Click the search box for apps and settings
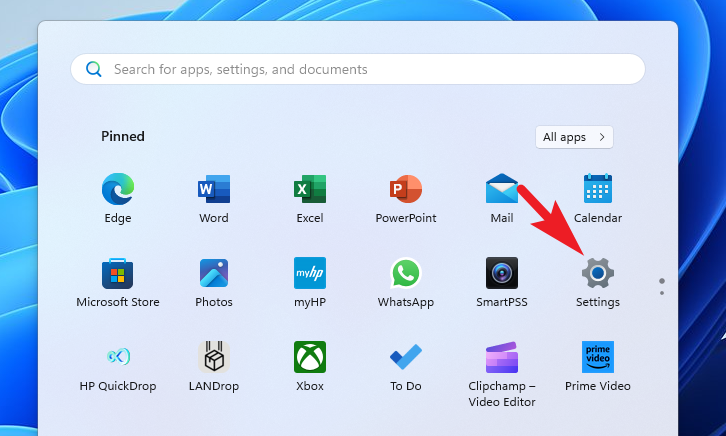The width and height of the screenshot is (726, 436). pyautogui.click(x=358, y=69)
